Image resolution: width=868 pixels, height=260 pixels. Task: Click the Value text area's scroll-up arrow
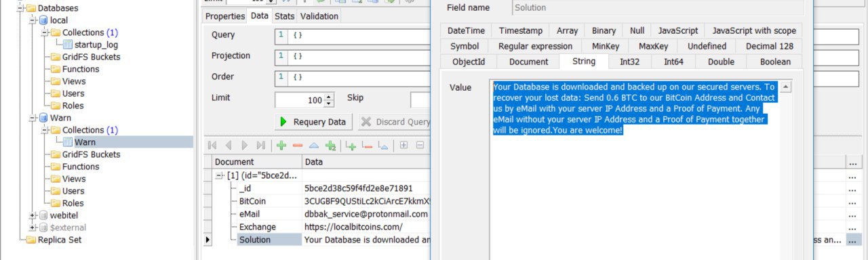[786, 87]
